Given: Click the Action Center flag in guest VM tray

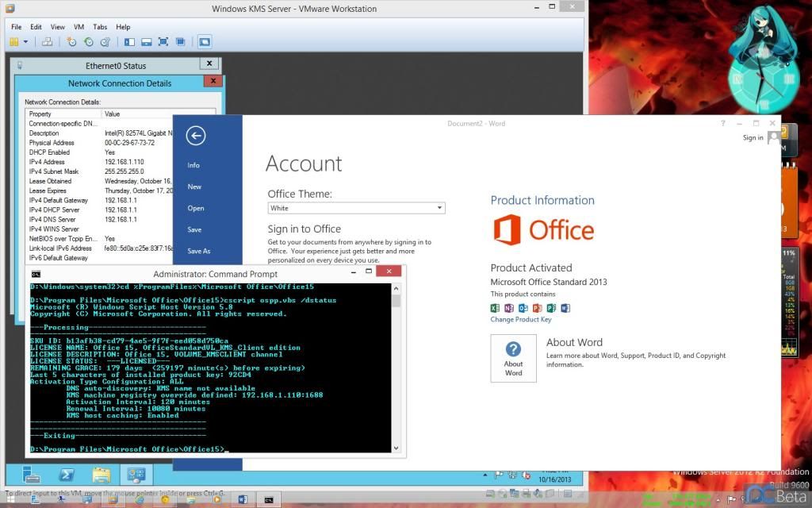Looking at the screenshot, I should [x=499, y=475].
